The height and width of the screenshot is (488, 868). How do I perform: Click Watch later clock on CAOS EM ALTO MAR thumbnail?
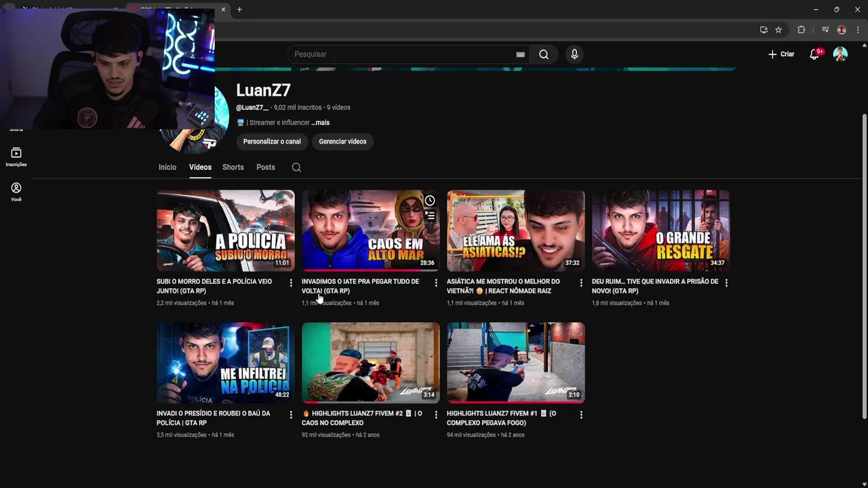430,201
